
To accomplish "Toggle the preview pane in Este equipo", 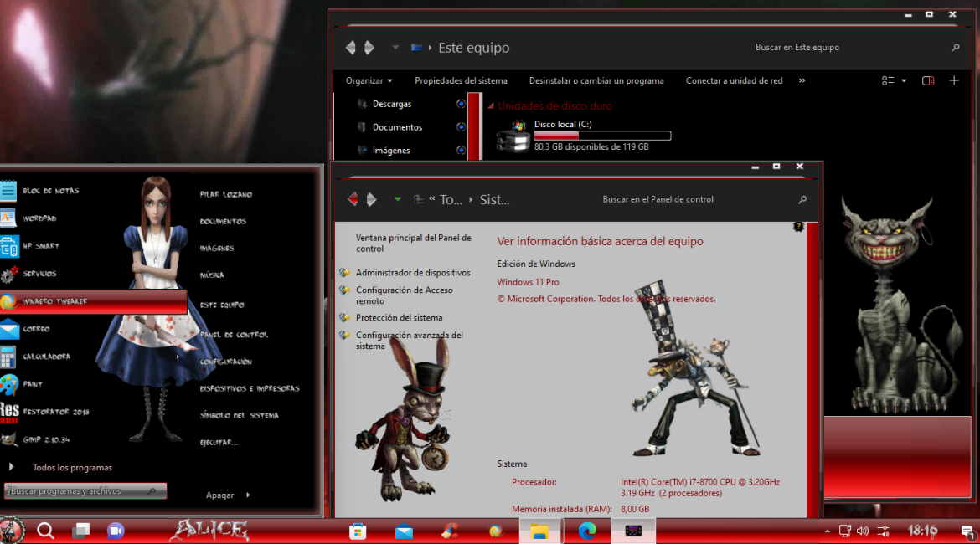I will click(x=928, y=81).
